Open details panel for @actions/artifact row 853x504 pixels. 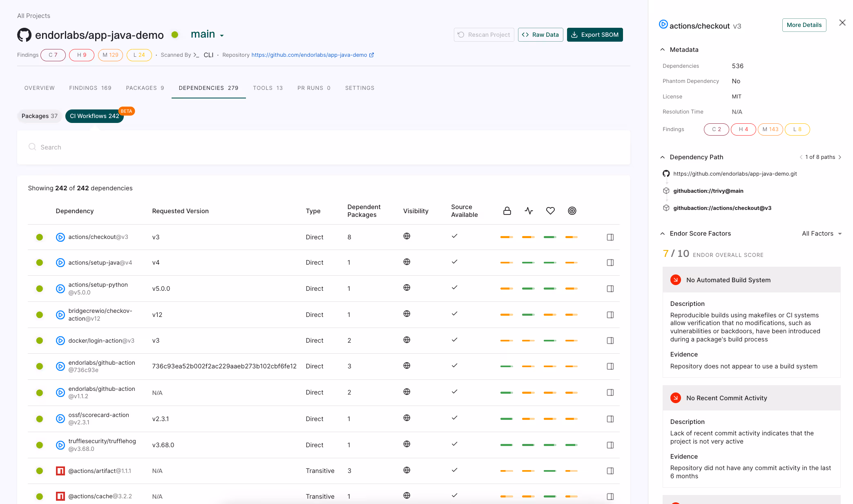tap(610, 471)
